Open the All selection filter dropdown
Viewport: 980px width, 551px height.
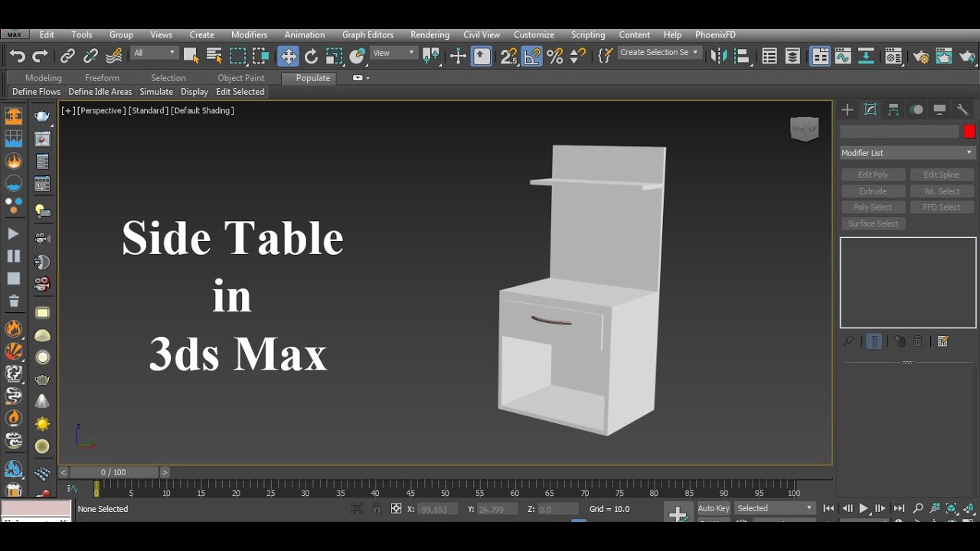click(x=154, y=53)
